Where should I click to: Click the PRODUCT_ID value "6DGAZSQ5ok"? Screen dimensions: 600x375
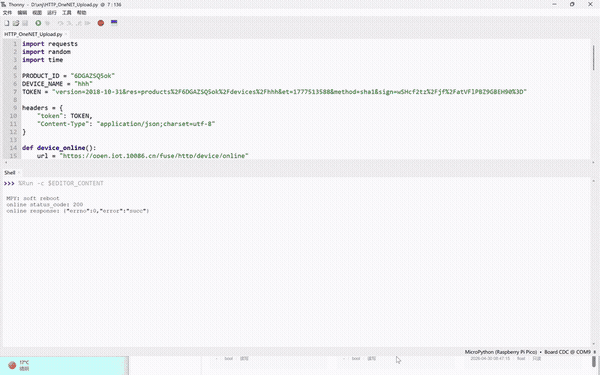(93, 76)
